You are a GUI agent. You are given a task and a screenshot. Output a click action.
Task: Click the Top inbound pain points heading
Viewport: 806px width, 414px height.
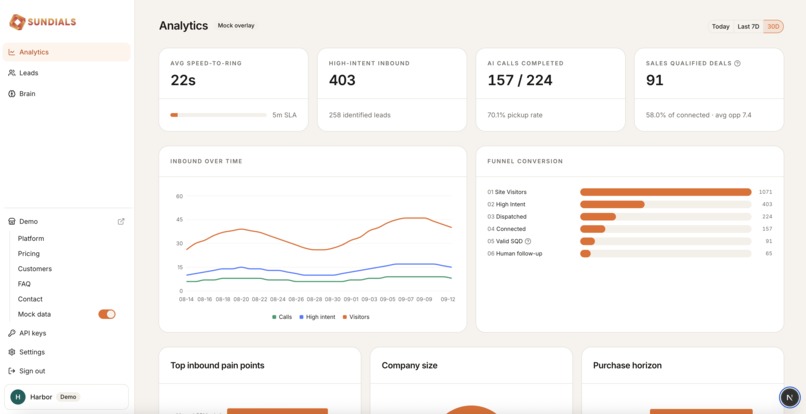pos(217,366)
